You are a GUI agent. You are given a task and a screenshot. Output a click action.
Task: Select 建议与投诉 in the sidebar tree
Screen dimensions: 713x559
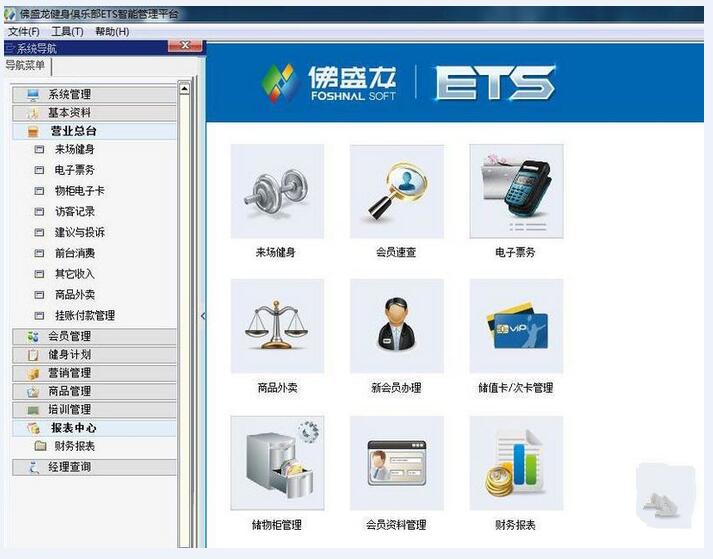pyautogui.click(x=80, y=232)
